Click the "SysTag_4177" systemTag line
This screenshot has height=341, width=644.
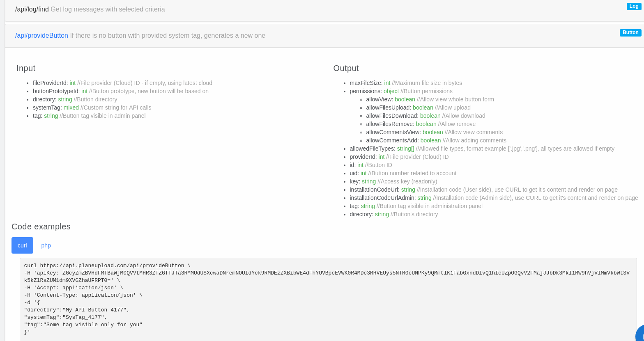[65, 318]
